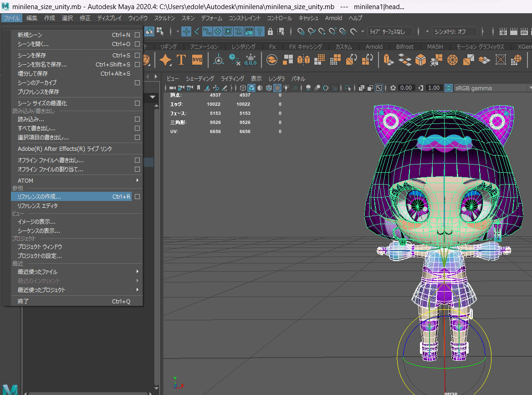Click the exposure aperture icon
Screen dimensions: 532x395
coord(393,88)
